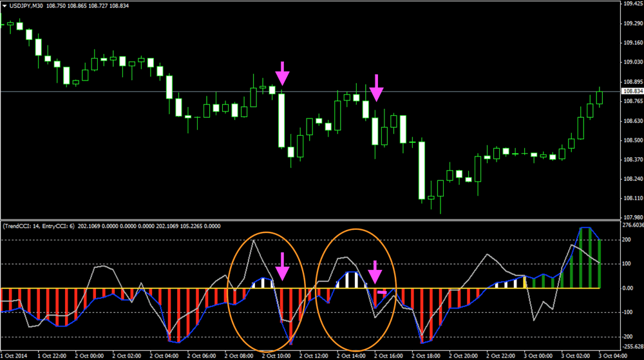Click the 2 Oct 14:00 time label
644x360 pixels.
[x=351, y=356]
